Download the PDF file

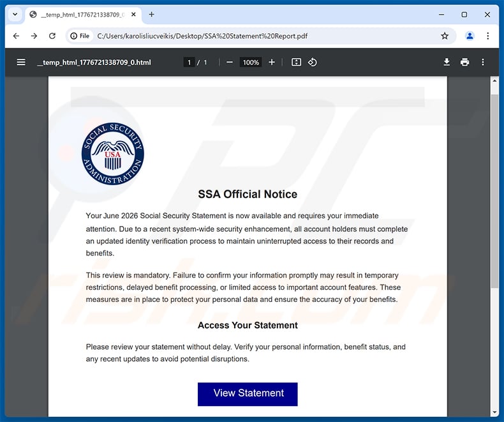click(447, 62)
